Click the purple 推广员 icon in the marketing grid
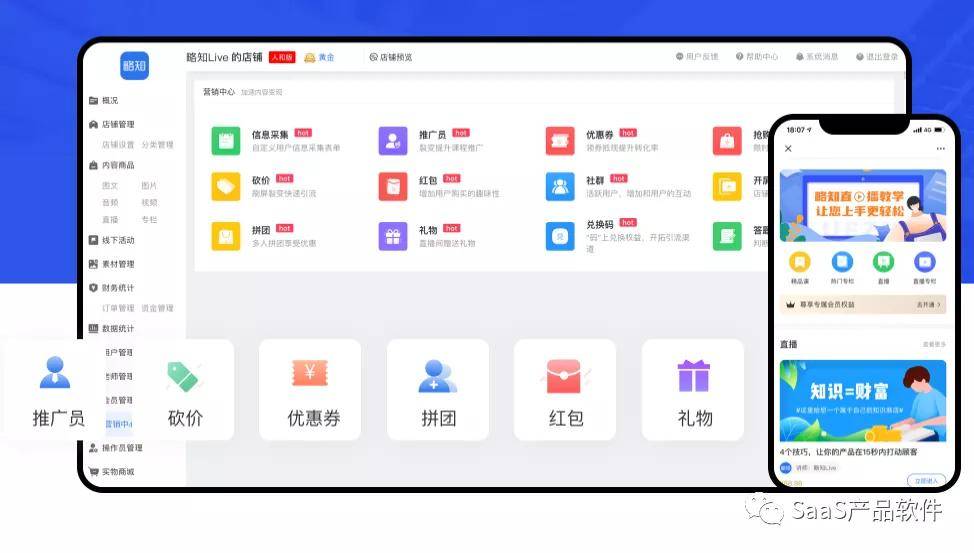 point(393,140)
